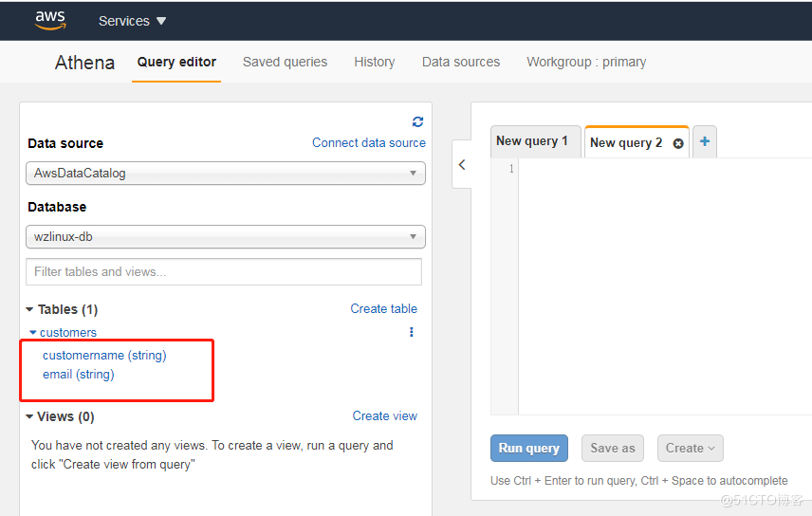This screenshot has height=516, width=812.
Task: Open the wzlinux-db database dropdown
Action: (x=226, y=237)
